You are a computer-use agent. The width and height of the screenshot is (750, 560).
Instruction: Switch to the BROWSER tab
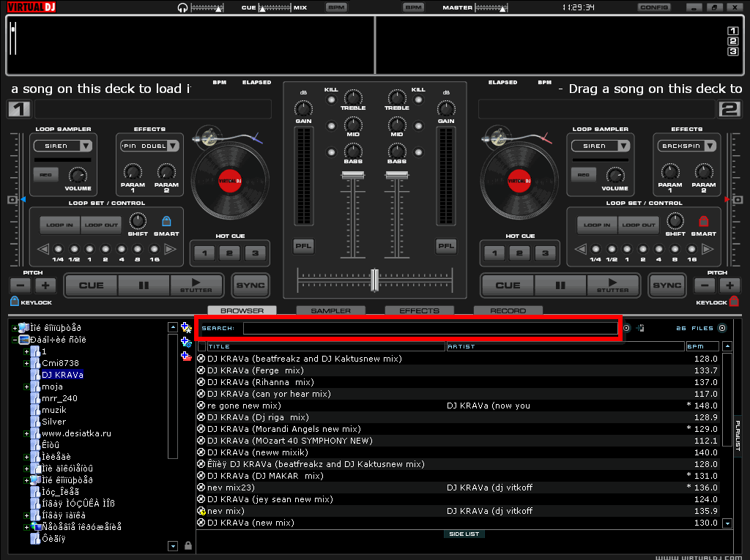[x=242, y=310]
